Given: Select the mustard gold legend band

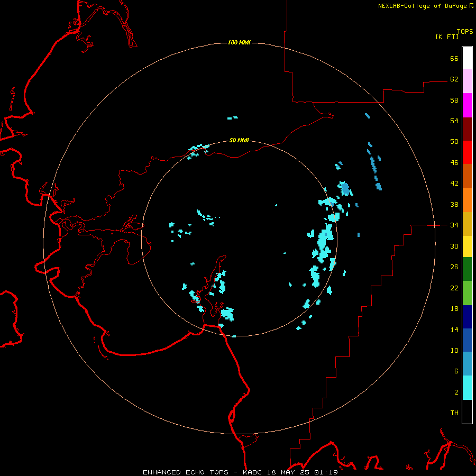Looking at the screenshot, I should point(467,224).
